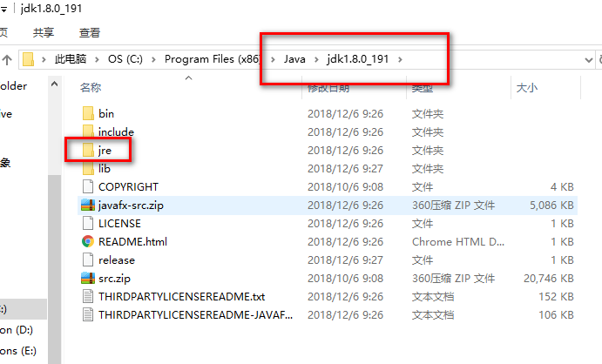
Task: Click the address bar folder icon
Action: [28, 59]
